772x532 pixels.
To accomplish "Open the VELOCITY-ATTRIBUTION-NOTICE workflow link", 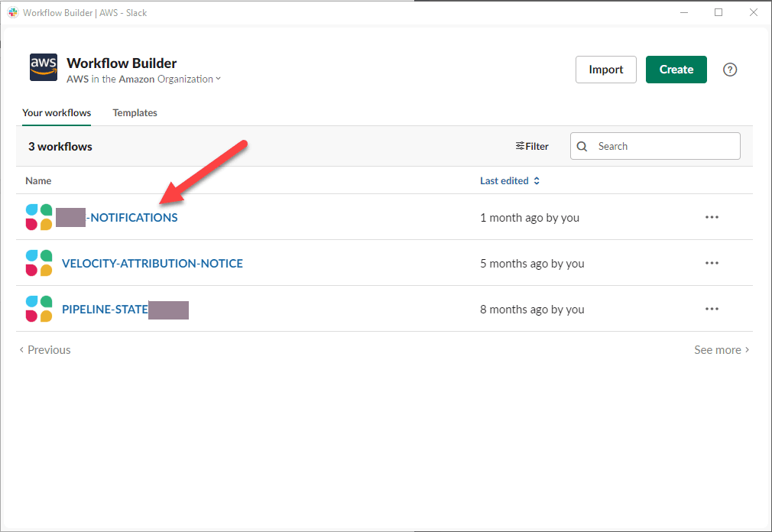I will point(152,263).
